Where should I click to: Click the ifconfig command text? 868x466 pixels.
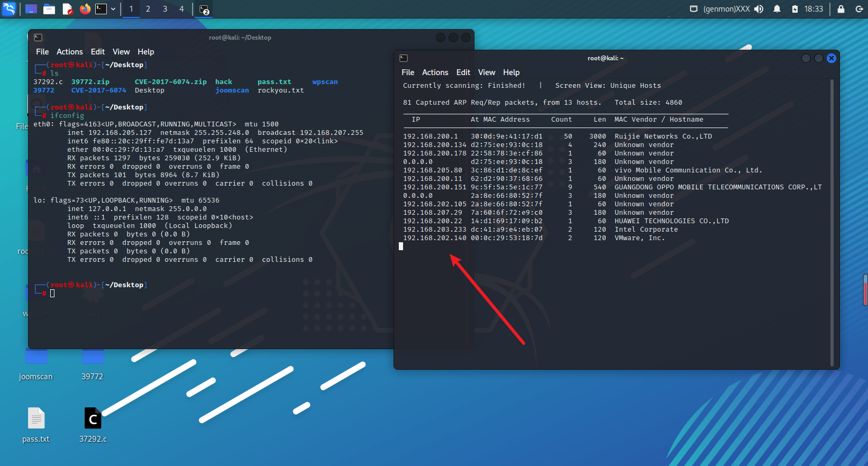pos(67,116)
